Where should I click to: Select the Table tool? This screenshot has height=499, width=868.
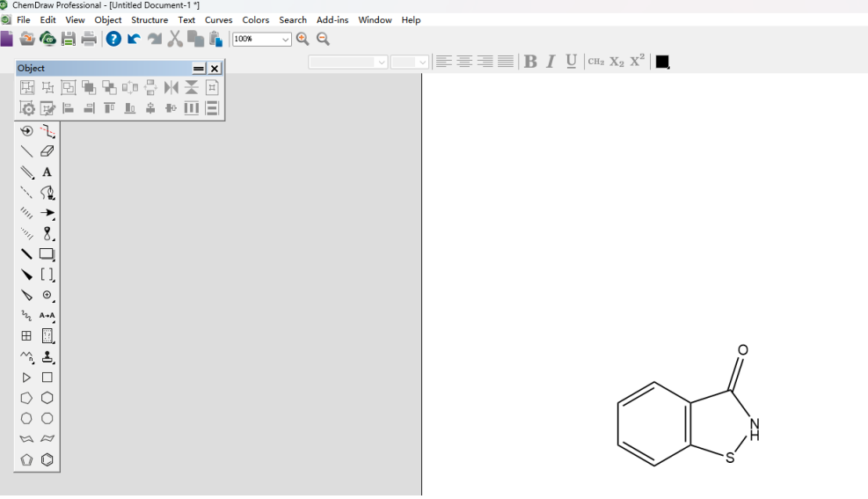pyautogui.click(x=26, y=335)
